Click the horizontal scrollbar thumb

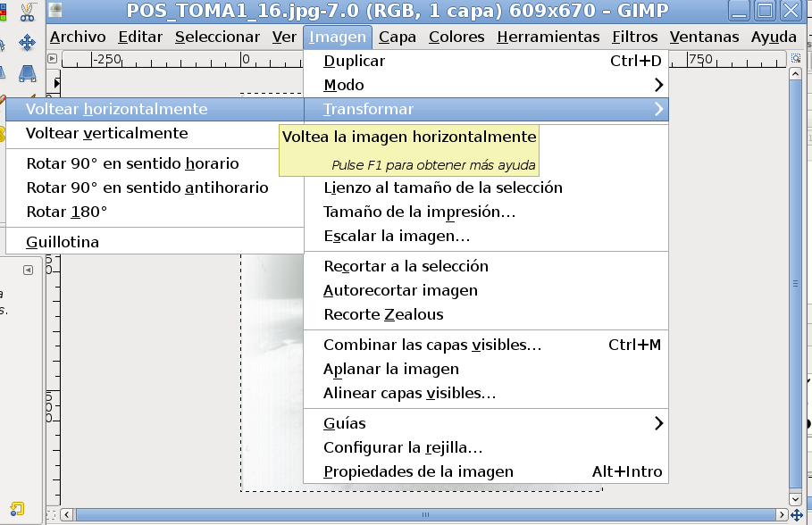pos(425,514)
